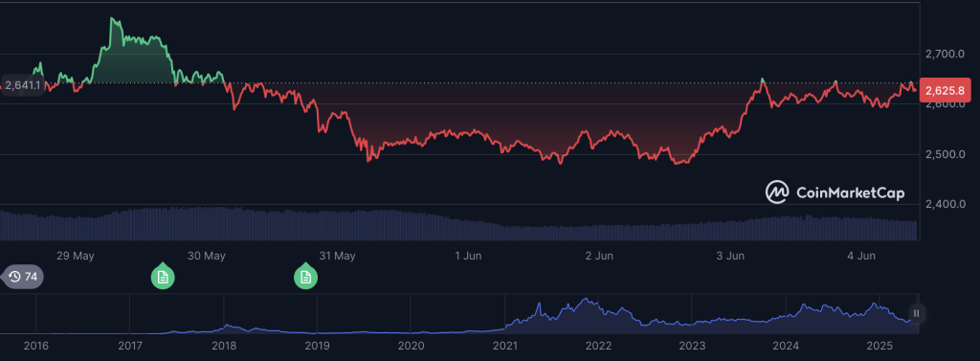
Task: Click the 2,641.1 opening price label
Action: pyautogui.click(x=23, y=85)
